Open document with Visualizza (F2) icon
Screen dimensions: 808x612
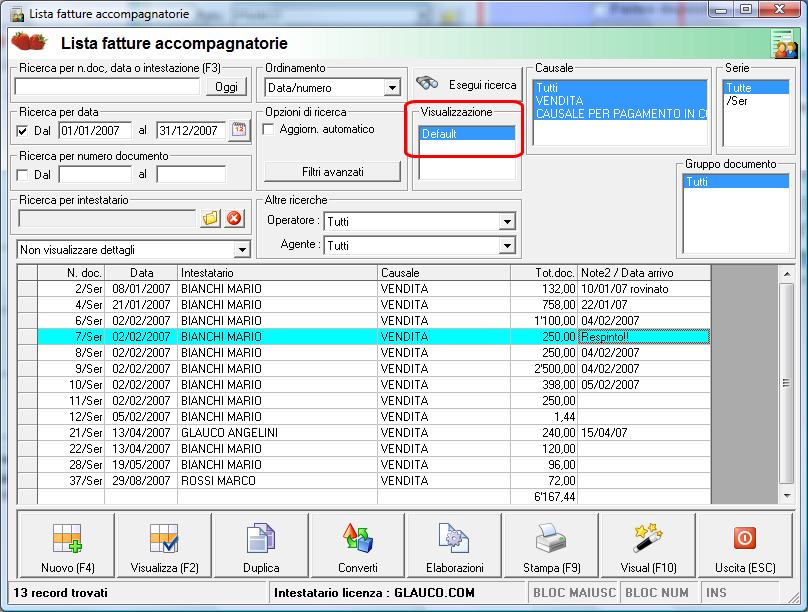pos(164,538)
